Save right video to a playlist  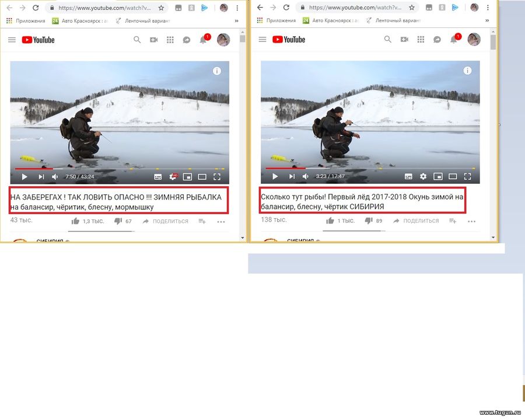tap(452, 220)
